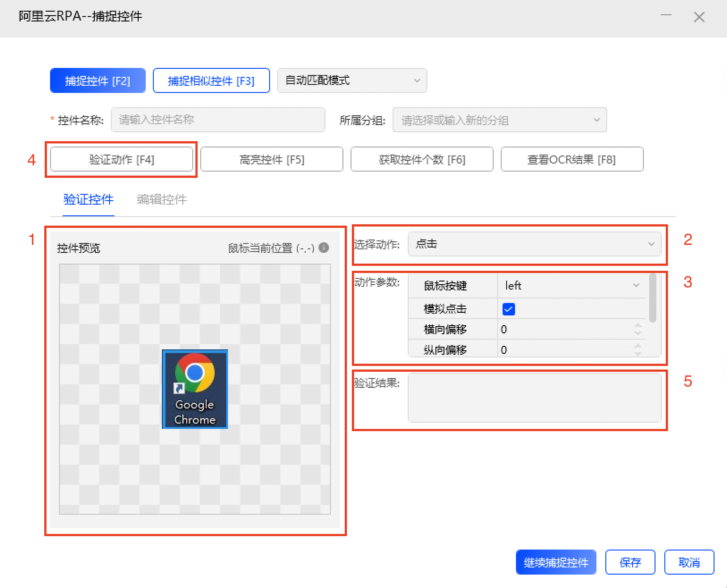Click the 横向偏移 parameter label
This screenshot has height=588, width=727.
[445, 329]
